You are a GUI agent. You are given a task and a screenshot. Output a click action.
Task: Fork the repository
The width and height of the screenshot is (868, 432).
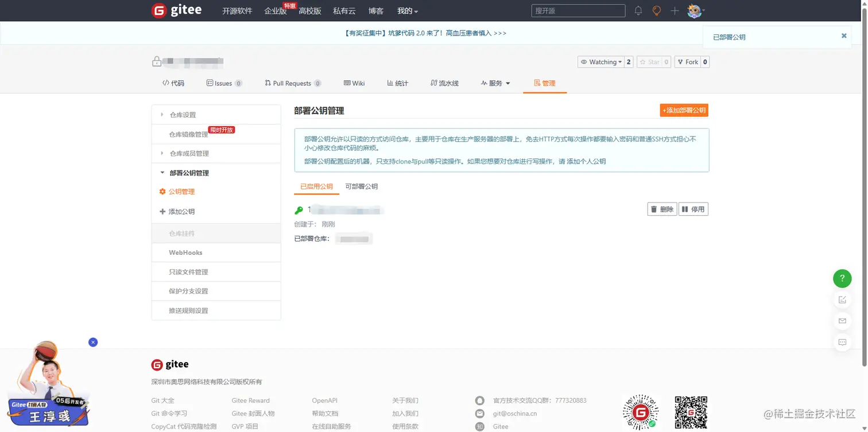[x=688, y=62]
